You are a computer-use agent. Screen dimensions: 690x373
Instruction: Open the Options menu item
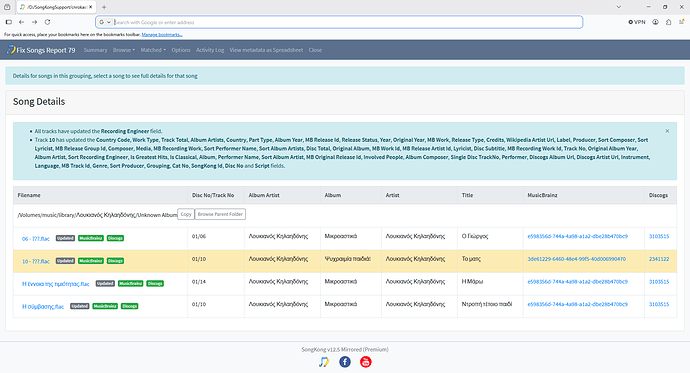tap(181, 50)
